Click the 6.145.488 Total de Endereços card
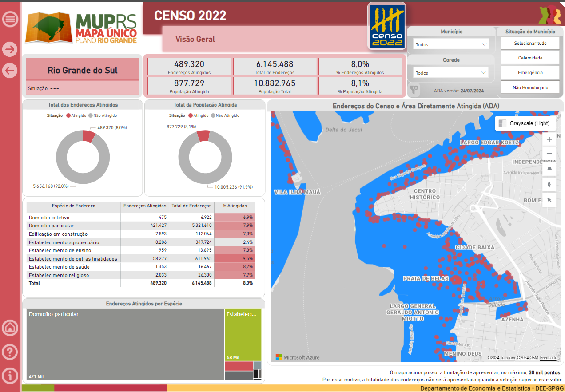 275,67
